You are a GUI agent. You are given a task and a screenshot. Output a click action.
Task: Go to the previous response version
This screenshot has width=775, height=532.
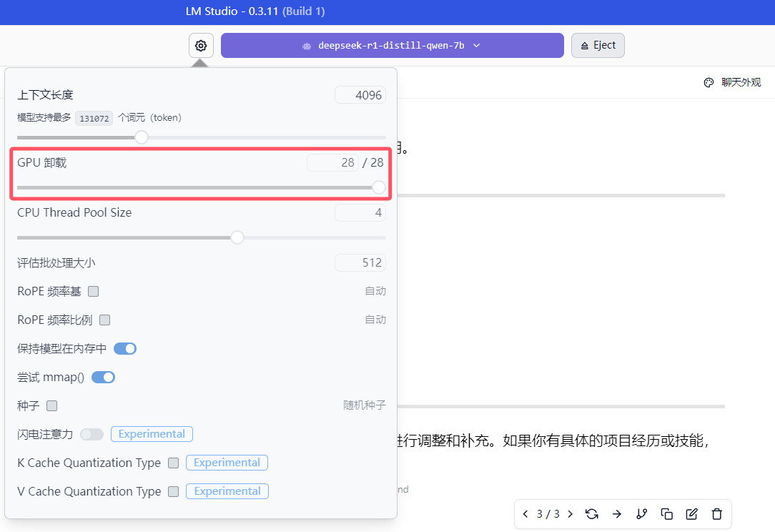point(526,513)
